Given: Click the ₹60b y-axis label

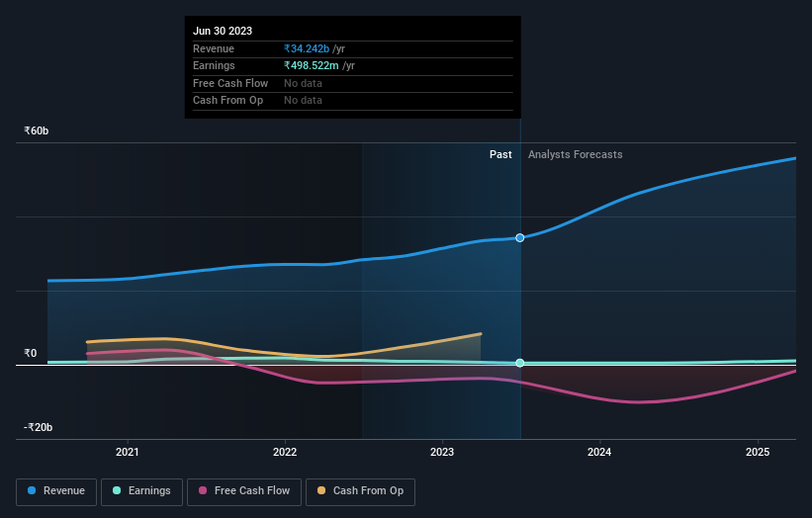Looking at the screenshot, I should tap(37, 130).
